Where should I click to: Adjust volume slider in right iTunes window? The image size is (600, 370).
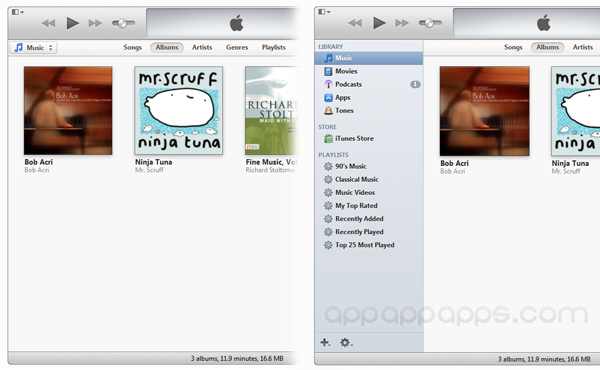tap(430, 23)
